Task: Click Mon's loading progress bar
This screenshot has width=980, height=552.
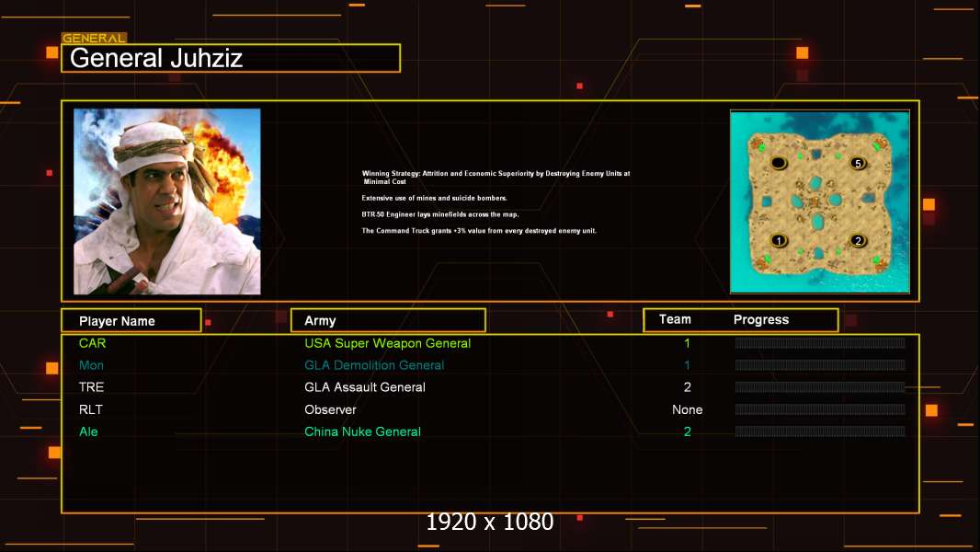Action: tap(820, 365)
